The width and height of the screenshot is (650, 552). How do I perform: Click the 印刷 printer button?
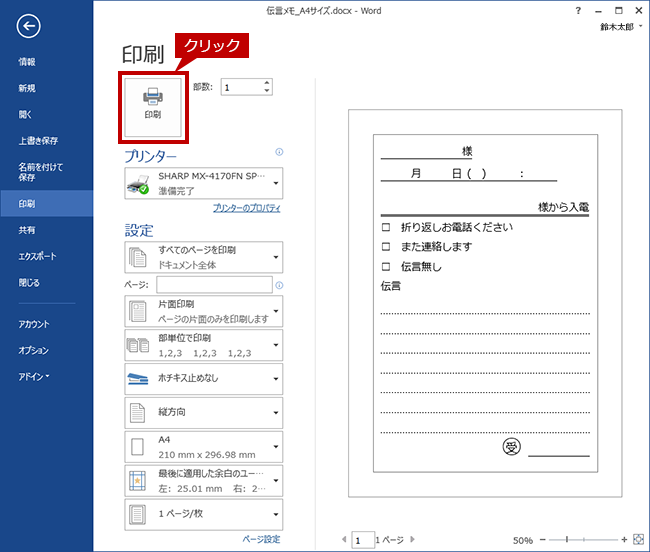pyautogui.click(x=153, y=107)
